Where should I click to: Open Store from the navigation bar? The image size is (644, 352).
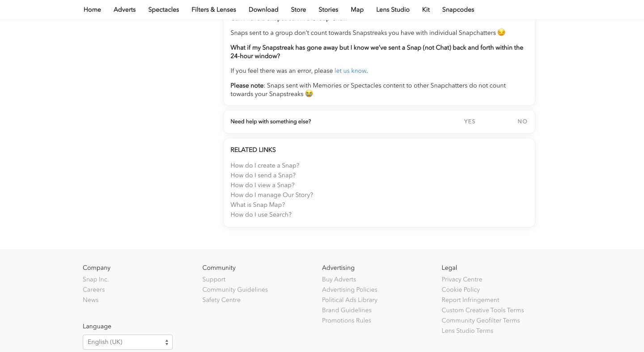(x=298, y=10)
